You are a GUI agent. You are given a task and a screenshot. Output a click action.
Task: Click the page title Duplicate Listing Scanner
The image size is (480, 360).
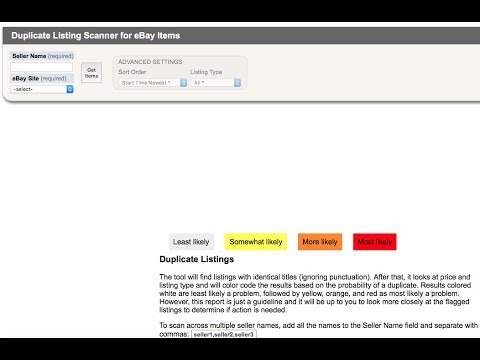[96, 36]
